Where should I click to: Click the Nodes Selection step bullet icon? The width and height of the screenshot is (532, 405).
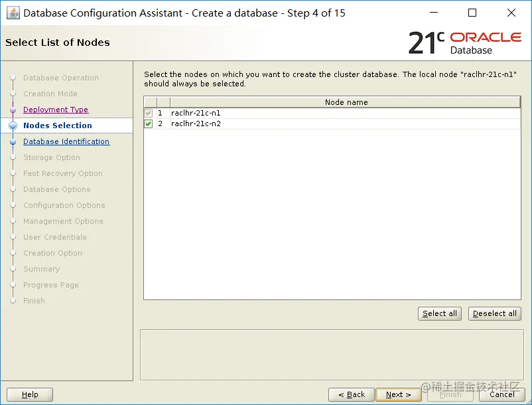[x=13, y=125]
